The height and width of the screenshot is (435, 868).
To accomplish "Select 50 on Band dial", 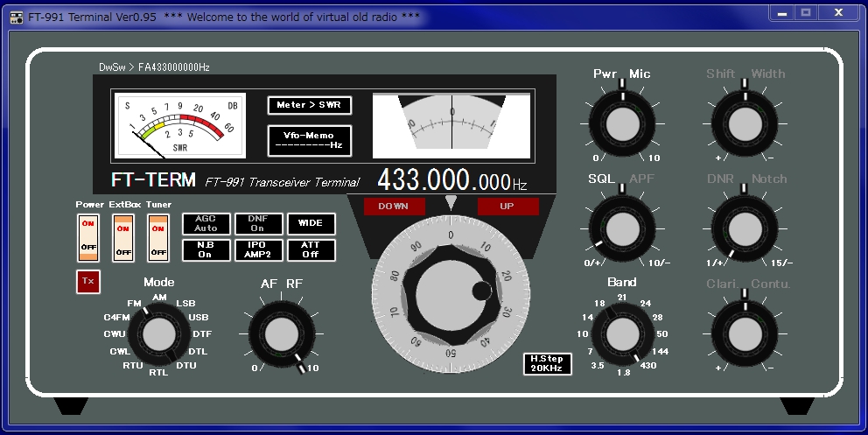I will (662, 334).
